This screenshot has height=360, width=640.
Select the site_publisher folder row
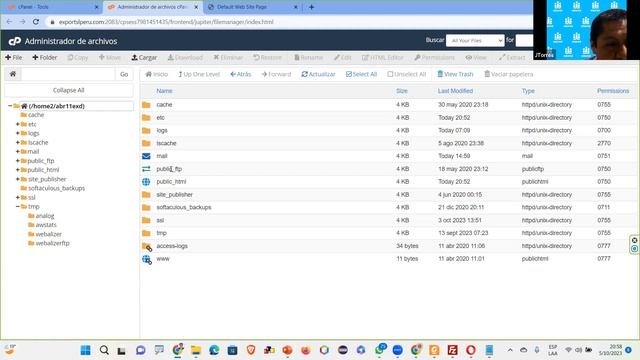(388, 195)
